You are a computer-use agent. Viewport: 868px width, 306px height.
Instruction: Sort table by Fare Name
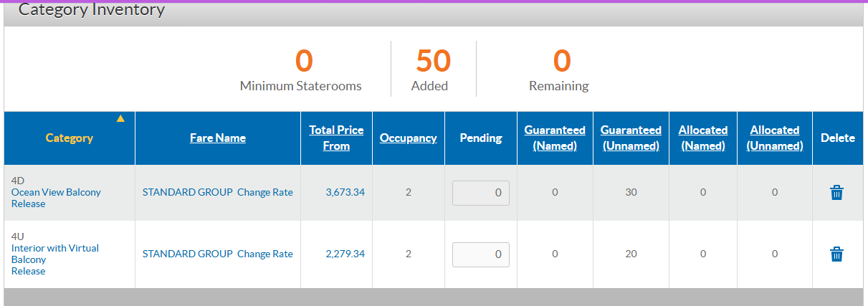pos(218,138)
